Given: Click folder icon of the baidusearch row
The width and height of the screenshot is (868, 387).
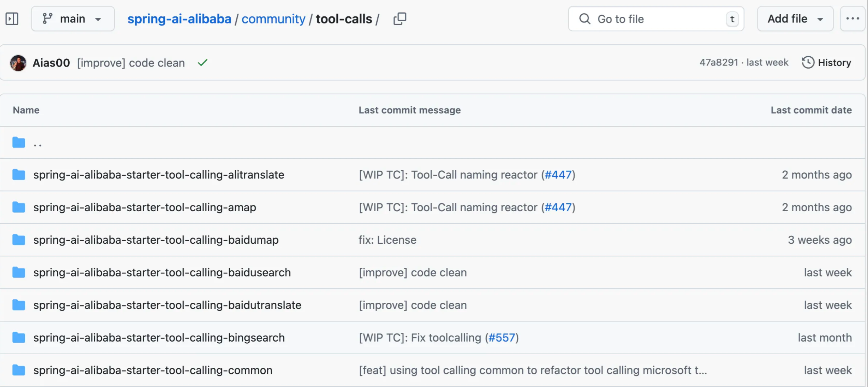Looking at the screenshot, I should (x=19, y=272).
